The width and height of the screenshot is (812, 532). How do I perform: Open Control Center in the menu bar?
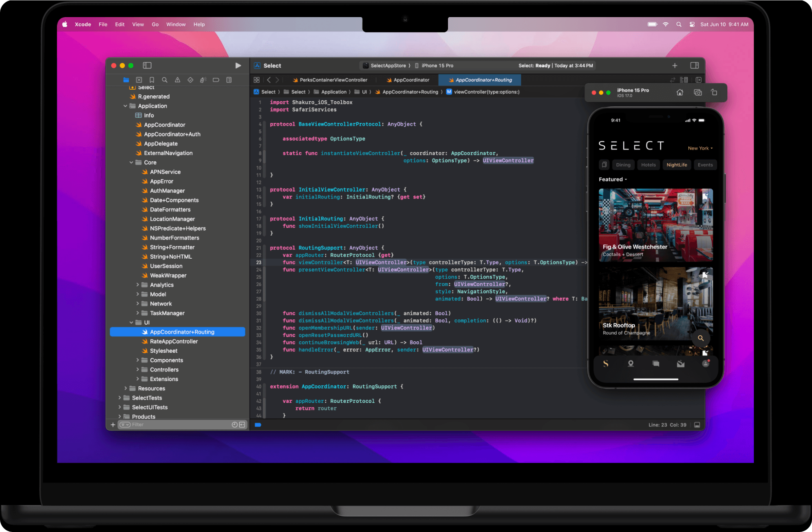click(692, 24)
